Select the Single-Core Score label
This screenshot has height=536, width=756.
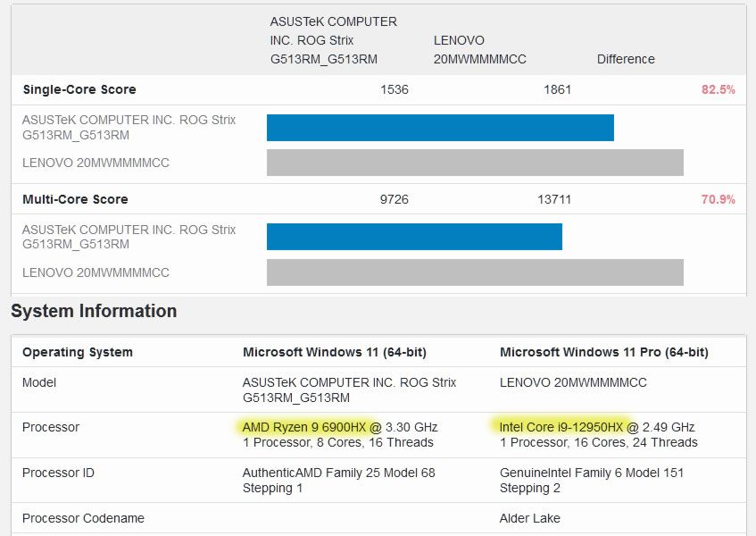79,89
